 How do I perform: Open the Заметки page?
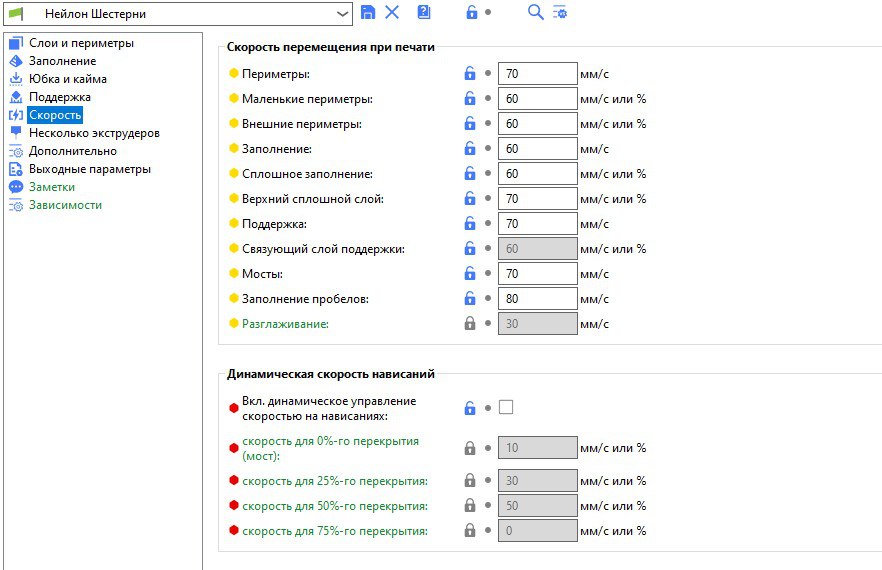click(51, 187)
